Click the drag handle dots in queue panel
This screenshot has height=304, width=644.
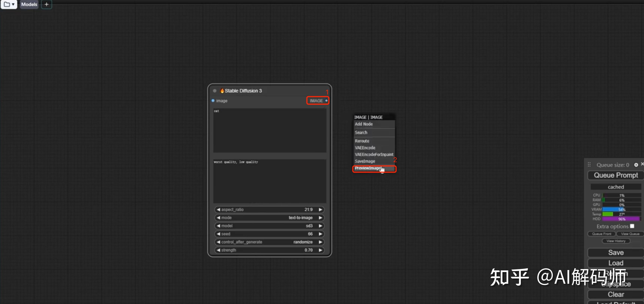click(589, 165)
